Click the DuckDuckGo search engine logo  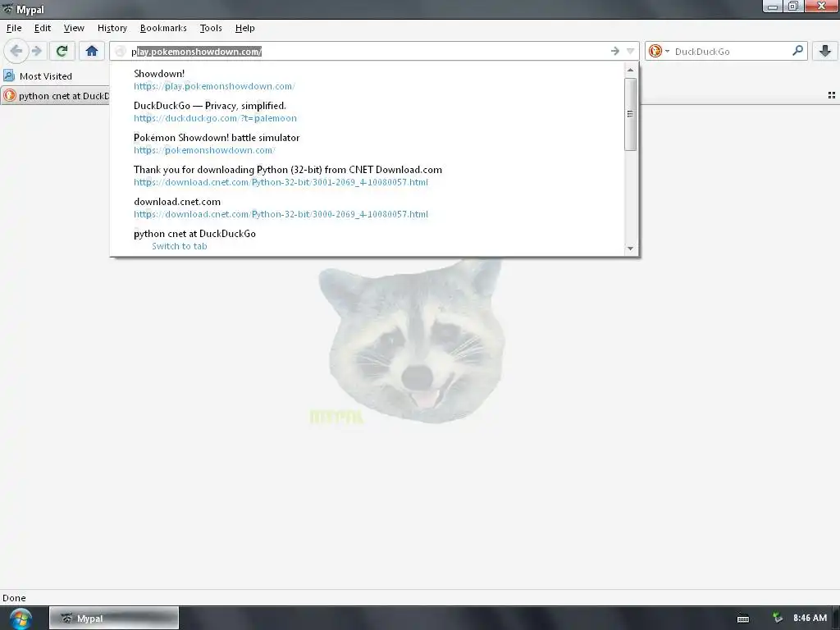click(x=655, y=51)
